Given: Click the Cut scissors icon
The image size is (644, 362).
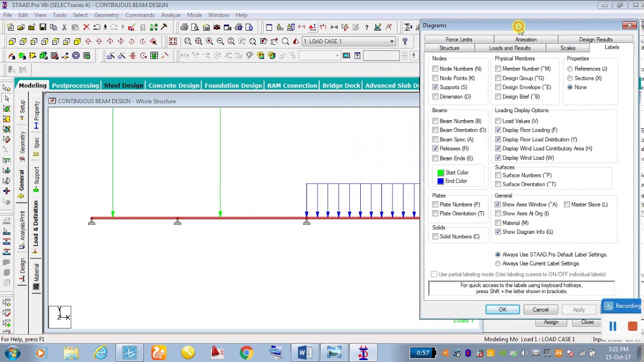Looking at the screenshot, I should [64, 27].
